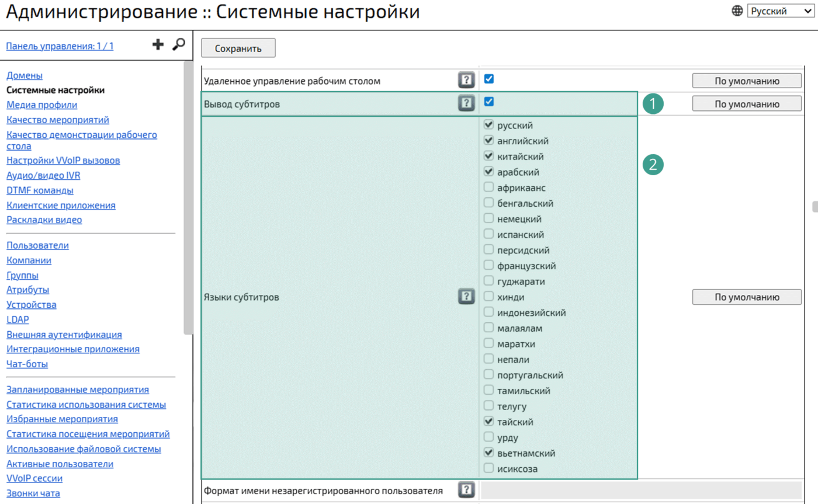
Task: Click the globe language icon
Action: [x=737, y=11]
